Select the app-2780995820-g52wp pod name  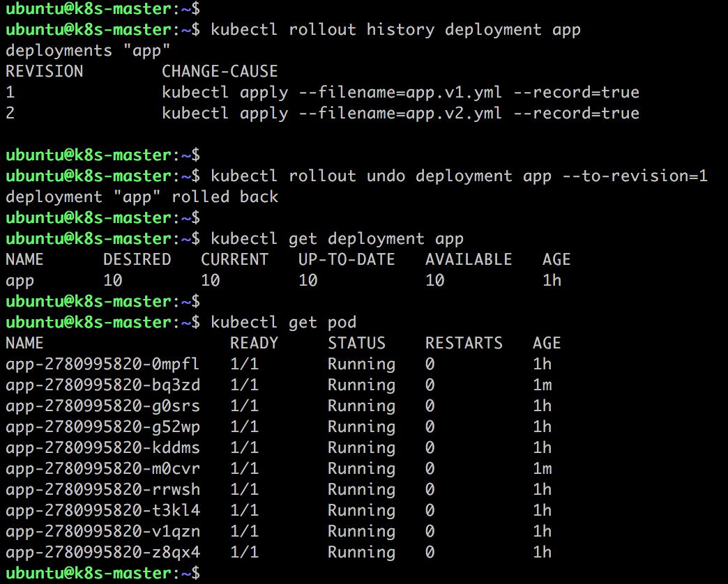(x=103, y=427)
